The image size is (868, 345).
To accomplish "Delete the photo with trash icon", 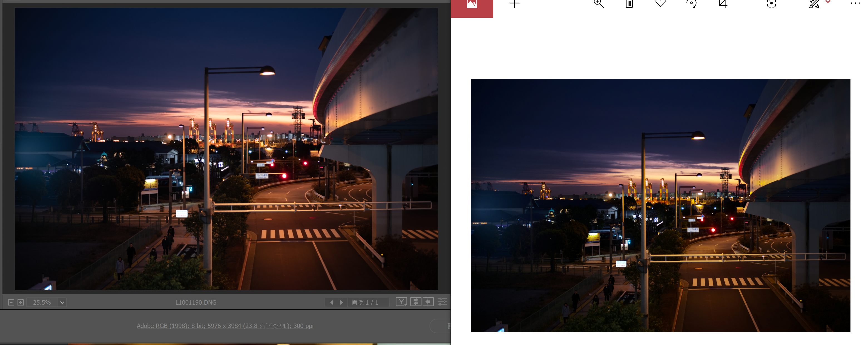I will coord(629,4).
